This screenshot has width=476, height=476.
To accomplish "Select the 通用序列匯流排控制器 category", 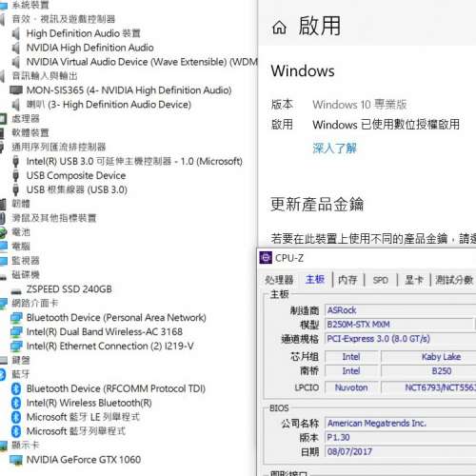I will (59, 147).
